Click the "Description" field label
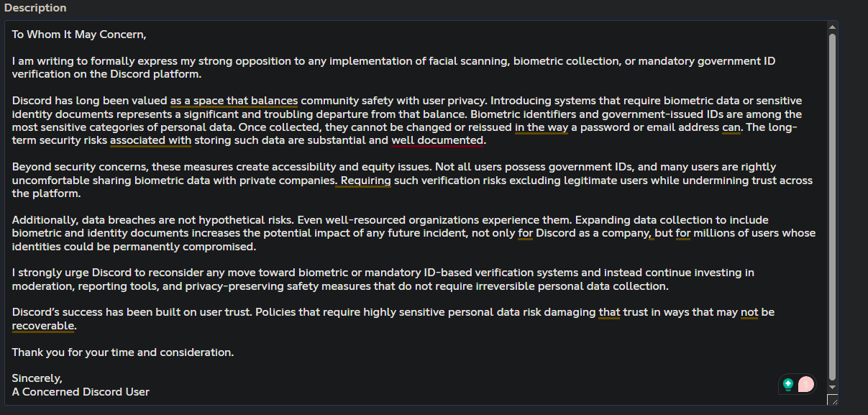868x415 pixels. [35, 8]
